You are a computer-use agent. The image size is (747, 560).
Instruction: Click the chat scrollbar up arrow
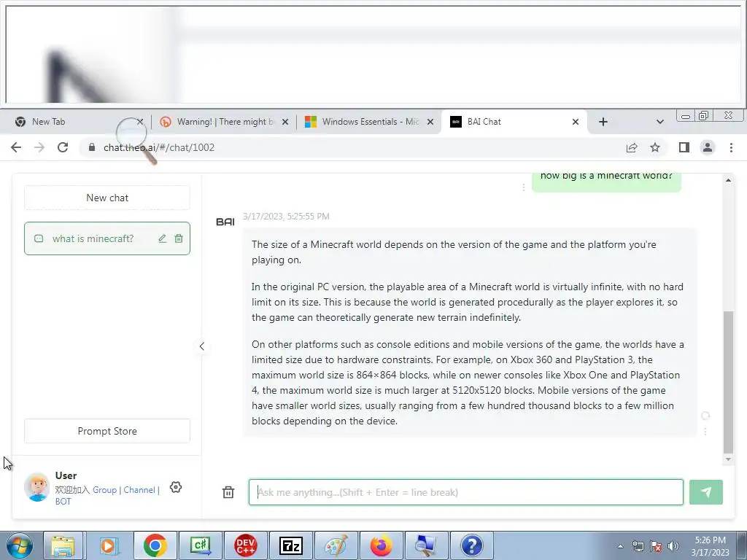coord(728,181)
